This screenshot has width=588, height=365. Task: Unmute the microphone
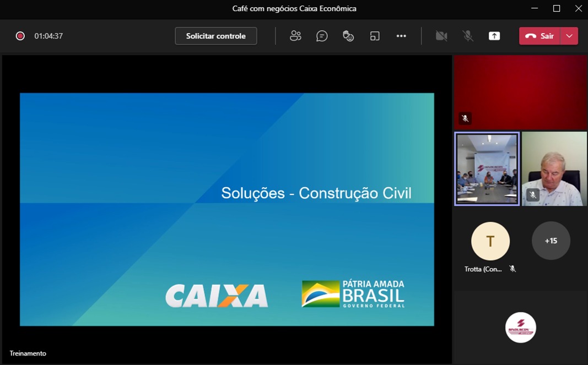[x=468, y=36]
